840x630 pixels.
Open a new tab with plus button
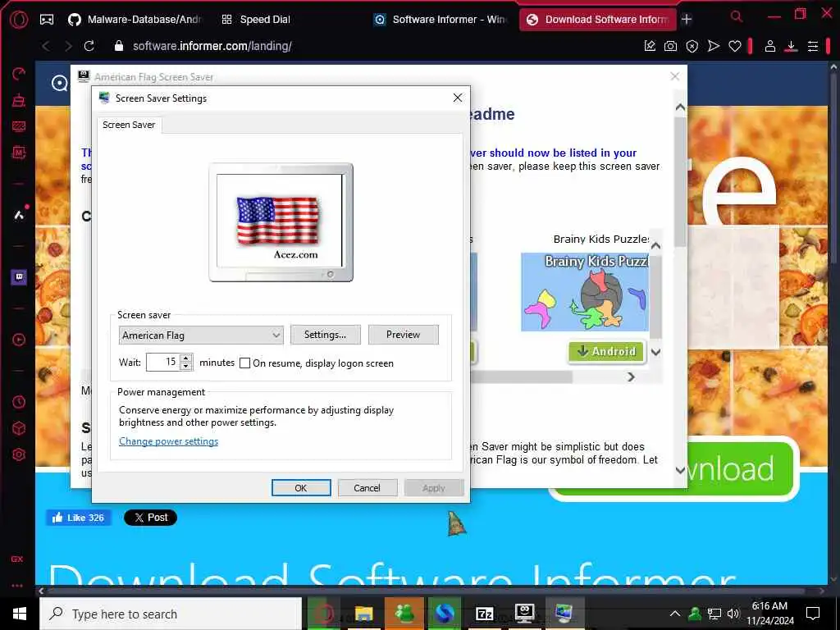point(687,20)
